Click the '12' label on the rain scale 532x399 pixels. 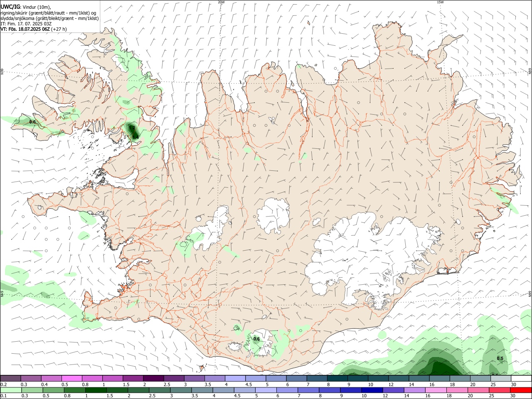tap(385, 396)
